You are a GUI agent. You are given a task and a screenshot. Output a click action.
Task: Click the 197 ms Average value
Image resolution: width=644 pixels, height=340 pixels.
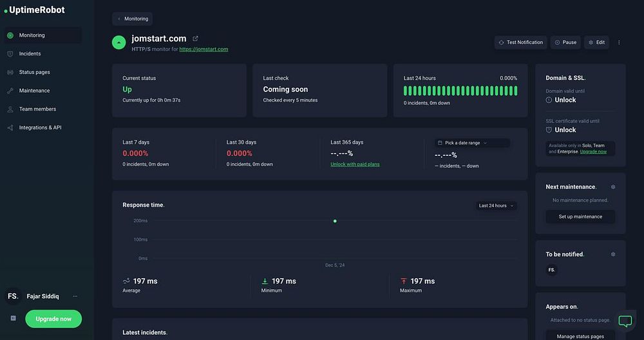[146, 281]
